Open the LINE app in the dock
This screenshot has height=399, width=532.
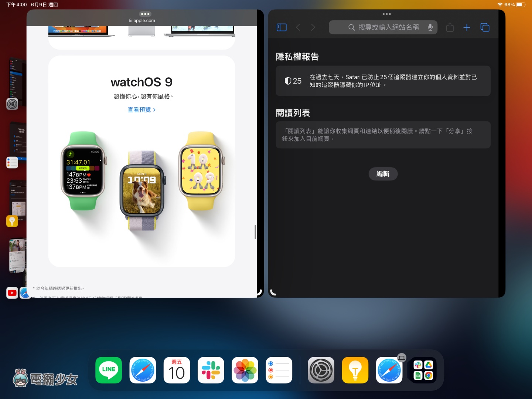[x=109, y=370]
